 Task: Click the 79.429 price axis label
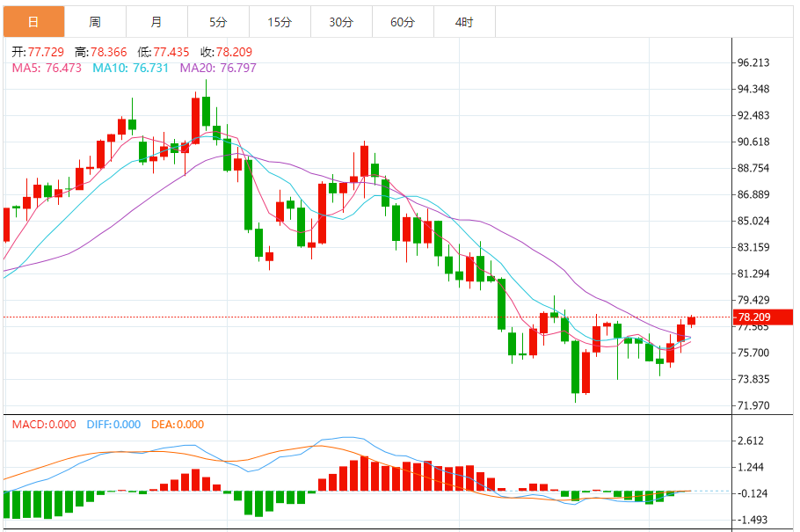(753, 300)
